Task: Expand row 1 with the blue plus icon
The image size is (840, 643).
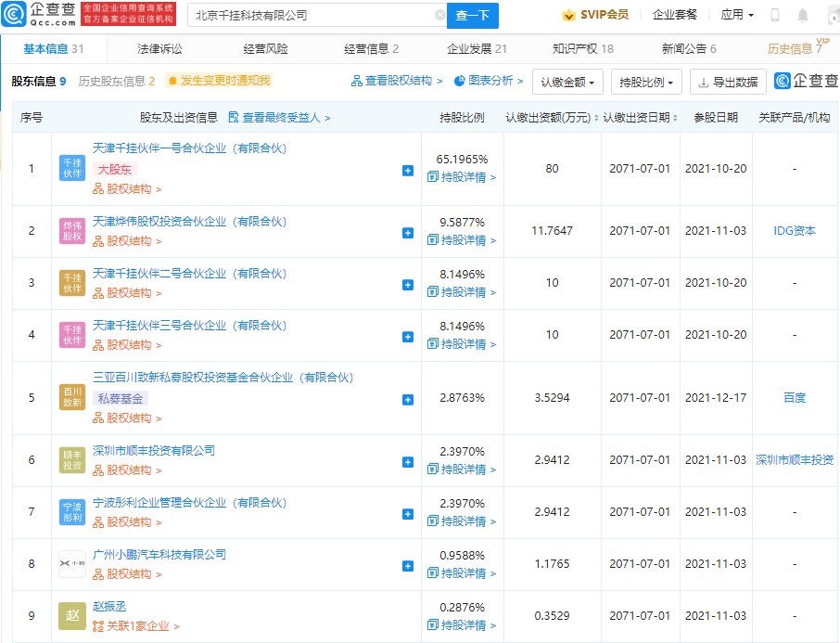Action: coord(408,171)
